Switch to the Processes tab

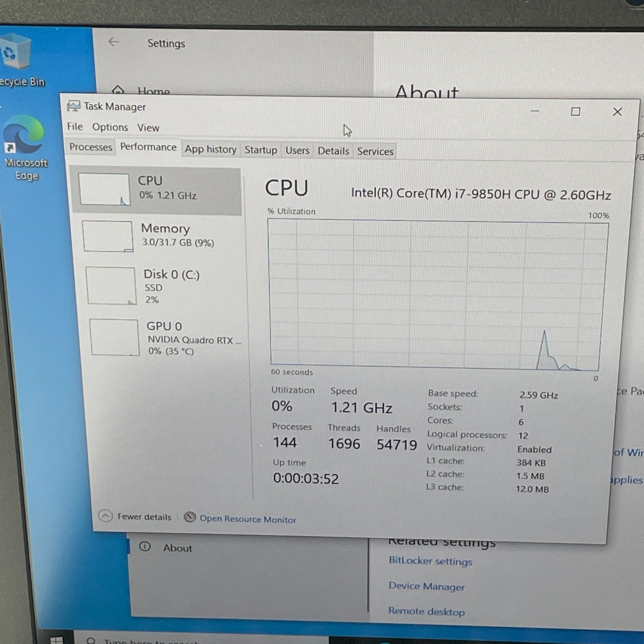pos(91,147)
